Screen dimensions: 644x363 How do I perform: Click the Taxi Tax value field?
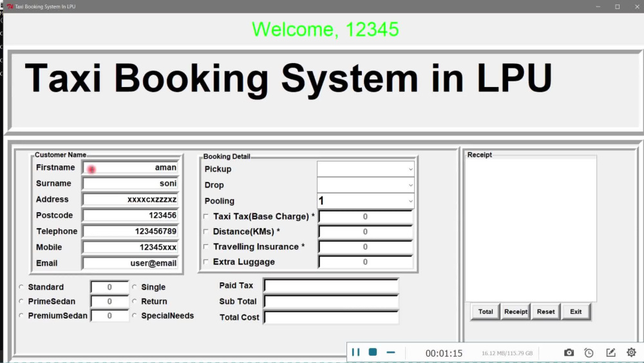[366, 217]
